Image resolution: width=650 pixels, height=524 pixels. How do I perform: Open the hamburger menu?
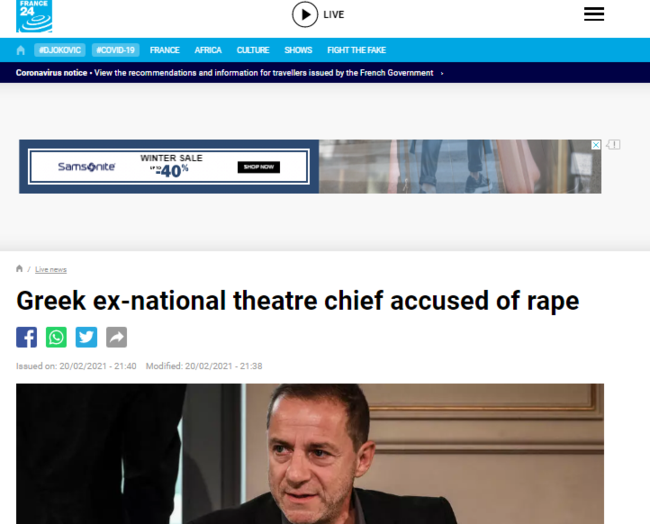coord(594,14)
